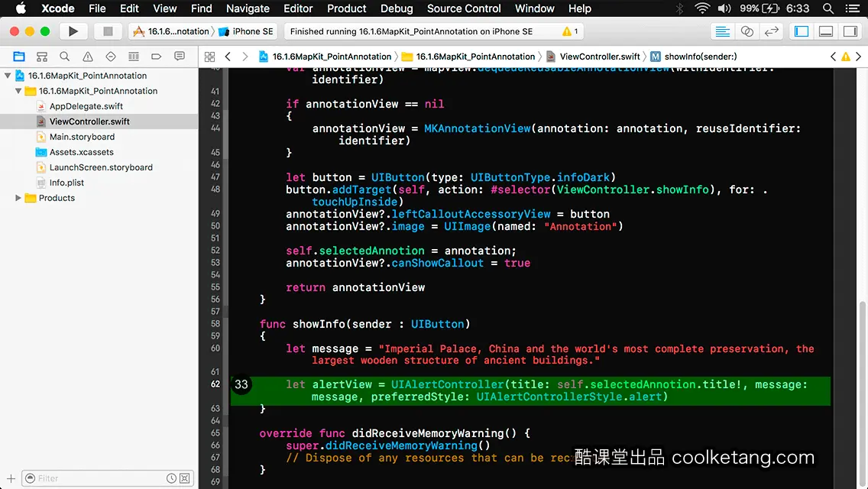Open the Edit menu
This screenshot has height=489, width=868.
click(129, 8)
